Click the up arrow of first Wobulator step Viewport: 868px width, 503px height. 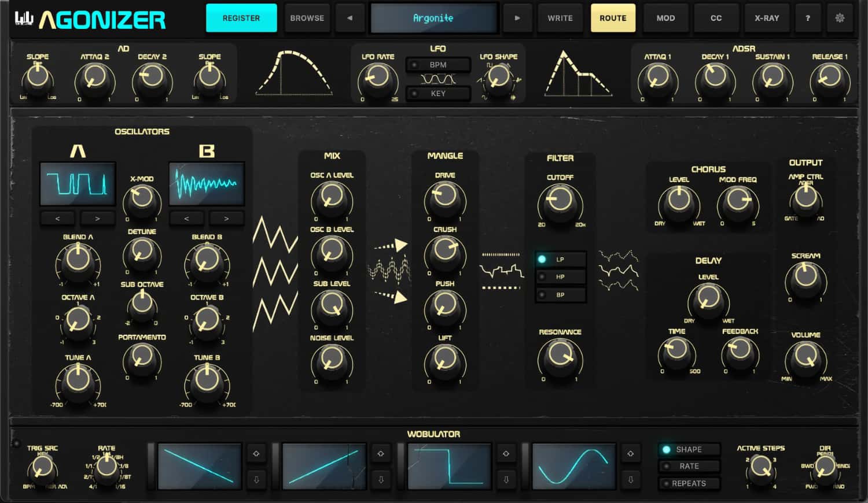click(256, 454)
